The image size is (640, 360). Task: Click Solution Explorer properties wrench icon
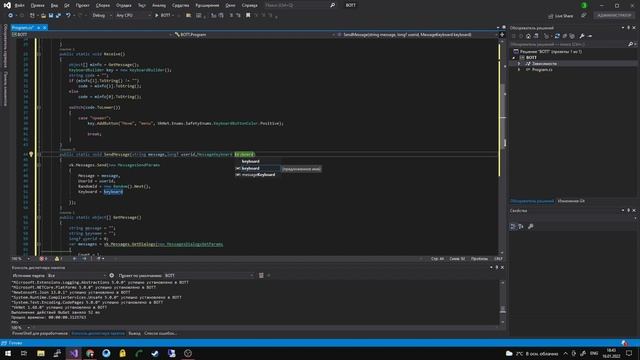(582, 36)
